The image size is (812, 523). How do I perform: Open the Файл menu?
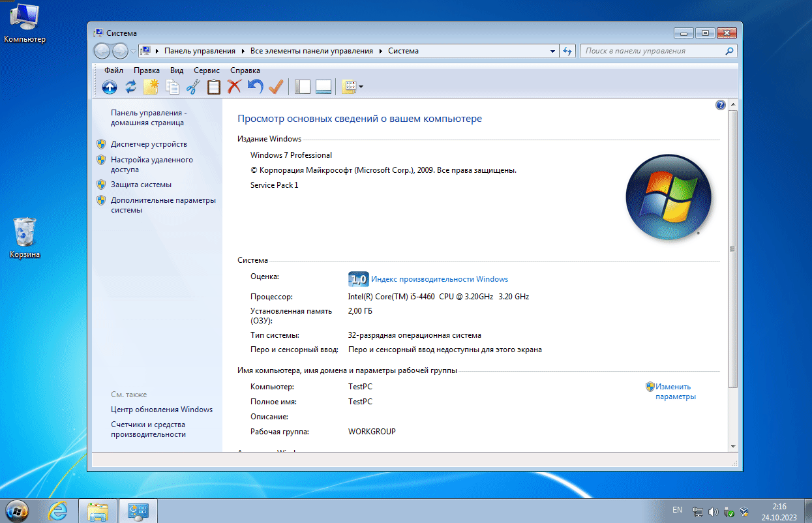pos(113,70)
